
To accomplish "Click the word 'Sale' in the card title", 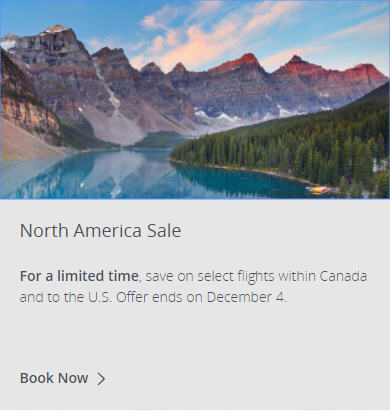I will tap(164, 230).
